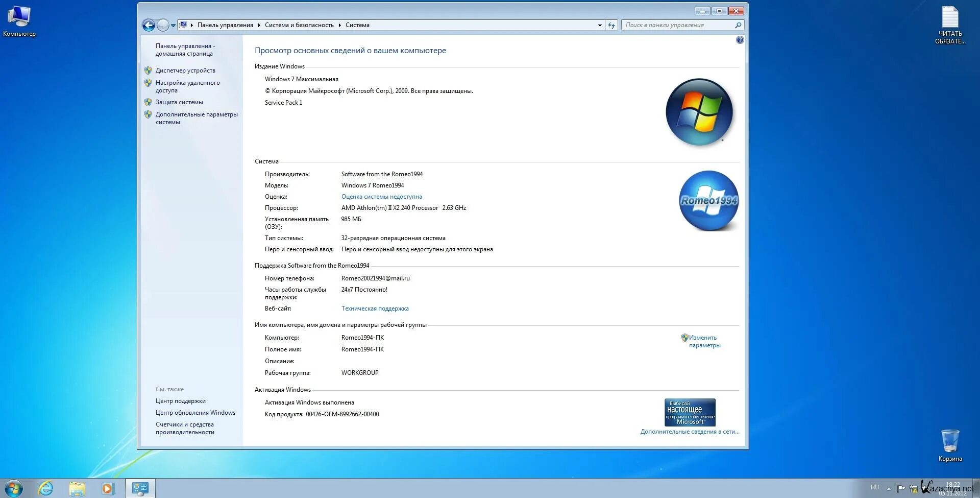The height and width of the screenshot is (498, 980).
Task: Click the Control Panel icon in address bar
Action: tap(183, 25)
